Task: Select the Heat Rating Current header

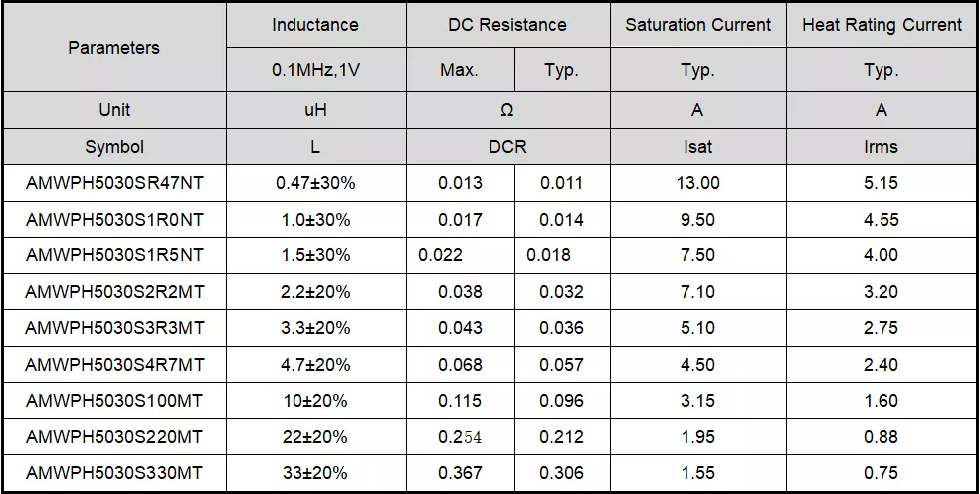Action: click(882, 25)
